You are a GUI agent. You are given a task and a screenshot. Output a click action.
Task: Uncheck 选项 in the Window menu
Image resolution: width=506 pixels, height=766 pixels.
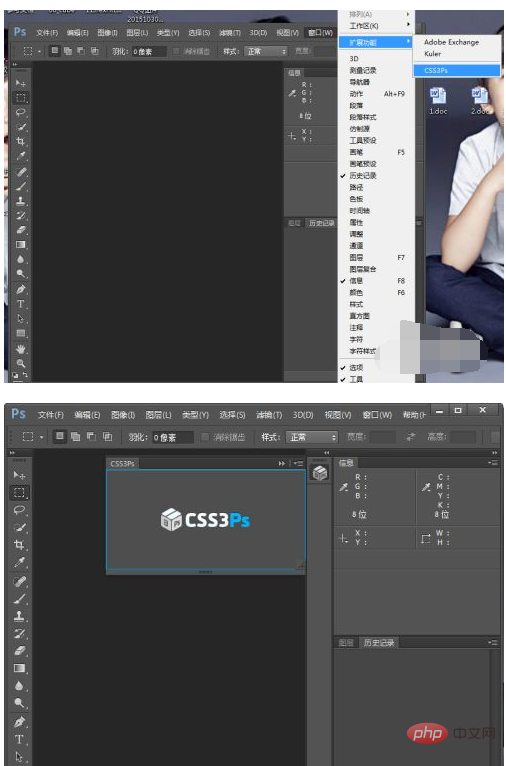(x=357, y=367)
